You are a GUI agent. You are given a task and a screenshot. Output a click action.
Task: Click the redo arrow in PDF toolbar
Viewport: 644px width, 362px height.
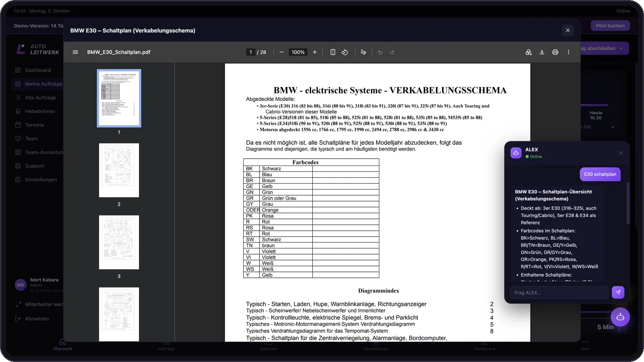(392, 52)
